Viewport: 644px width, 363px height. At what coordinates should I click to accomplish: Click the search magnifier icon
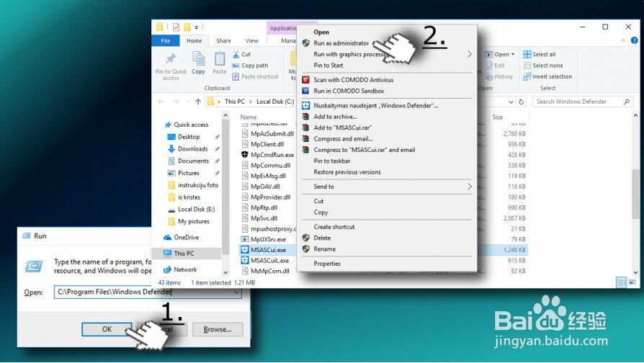coord(627,102)
